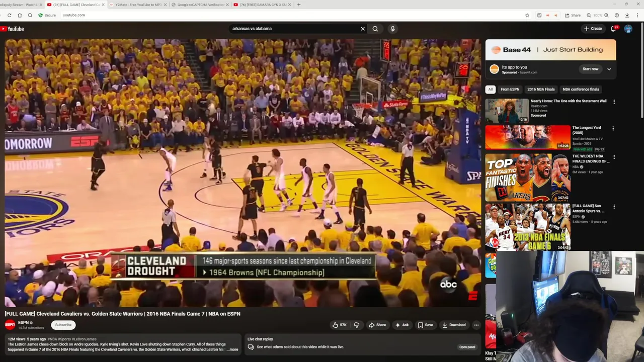
Task: Expand the Base44 ad chevron
Action: [x=609, y=69]
